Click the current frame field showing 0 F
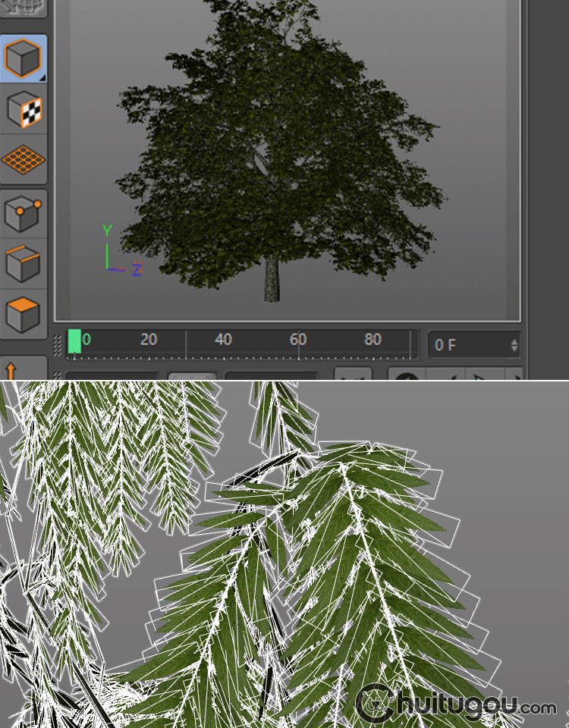Viewport: 569px width, 728px height. coord(467,345)
